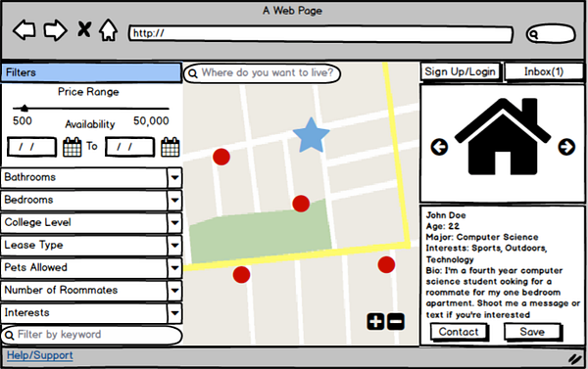Click the http:// address bar

(x=321, y=33)
